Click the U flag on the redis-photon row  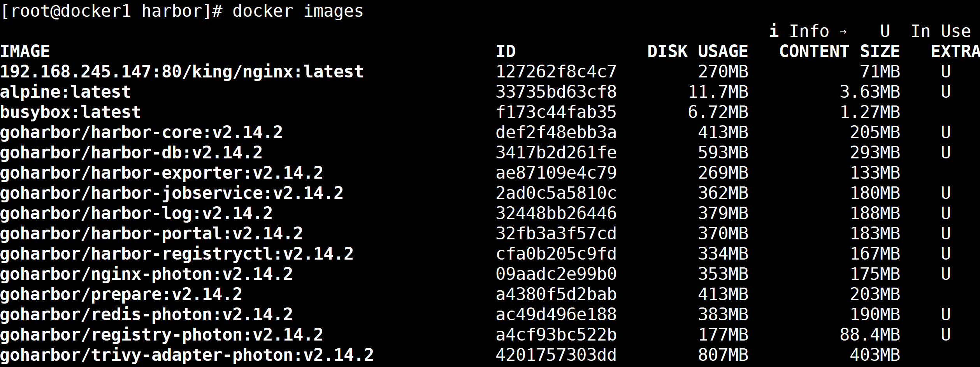[x=946, y=314]
